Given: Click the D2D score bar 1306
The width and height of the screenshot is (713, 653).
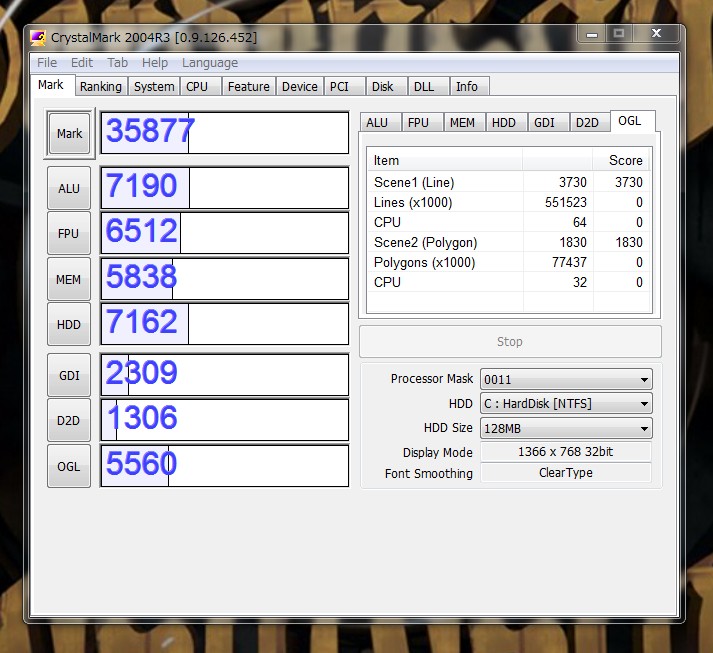Looking at the screenshot, I should [x=225, y=420].
